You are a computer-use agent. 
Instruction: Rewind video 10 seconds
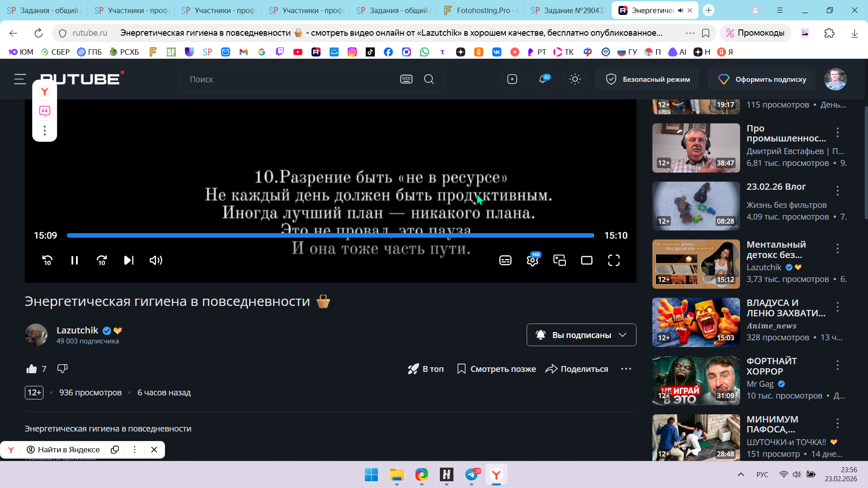click(47, 260)
